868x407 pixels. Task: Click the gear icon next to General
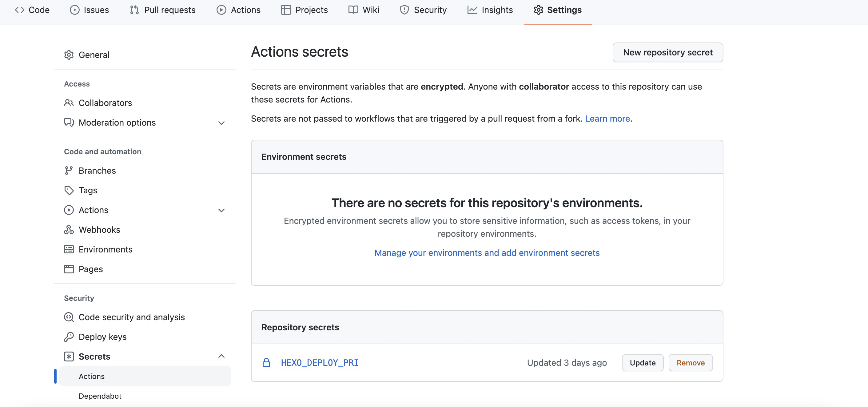[x=69, y=54]
